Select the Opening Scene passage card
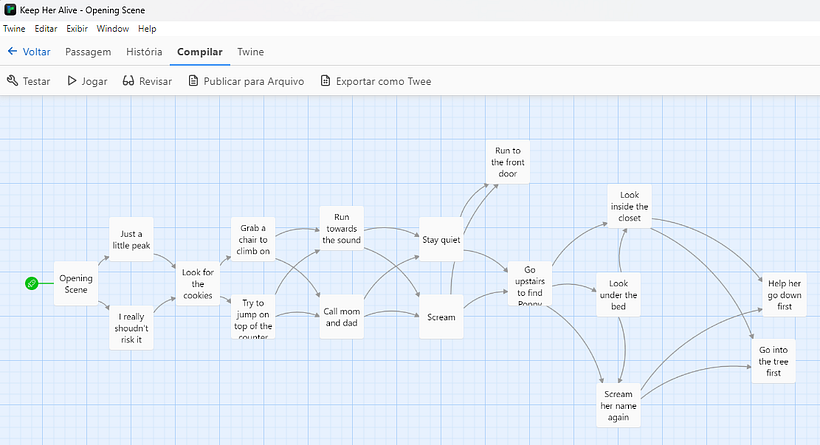Image resolution: width=820 pixels, height=445 pixels. pyautogui.click(x=76, y=284)
